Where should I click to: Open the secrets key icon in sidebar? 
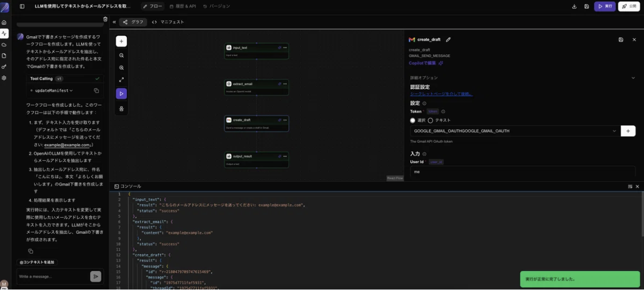point(4,67)
